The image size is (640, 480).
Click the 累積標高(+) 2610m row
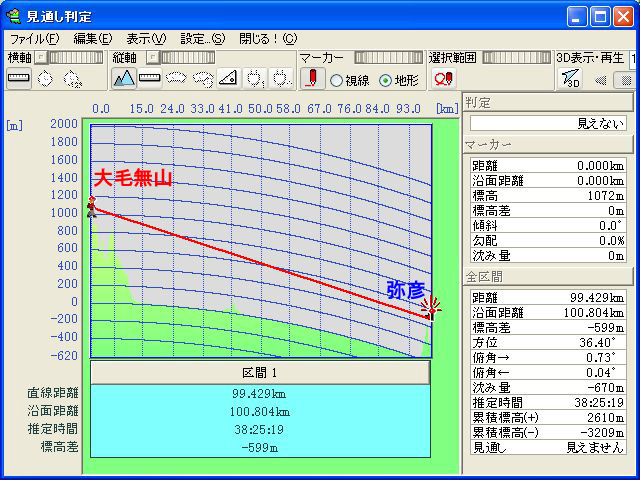pyautogui.click(x=548, y=418)
